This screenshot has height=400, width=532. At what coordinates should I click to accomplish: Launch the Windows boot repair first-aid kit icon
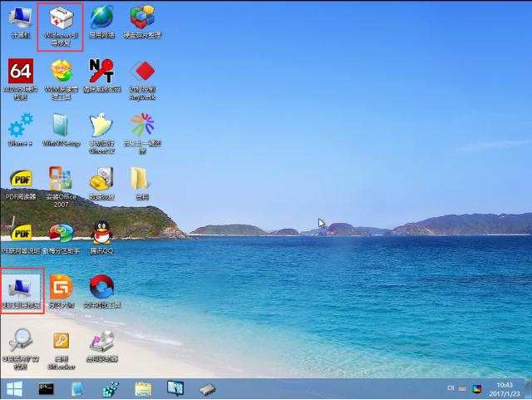point(61,27)
